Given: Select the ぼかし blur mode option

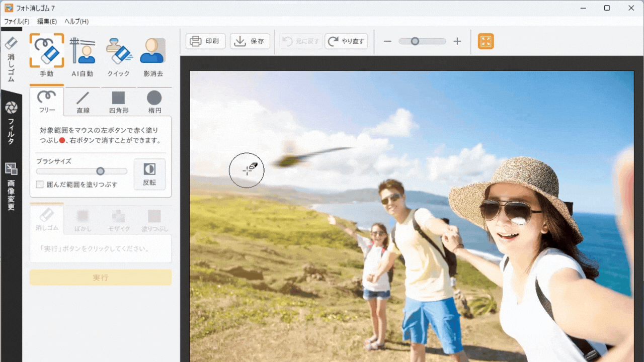Looking at the screenshot, I should tap(83, 220).
